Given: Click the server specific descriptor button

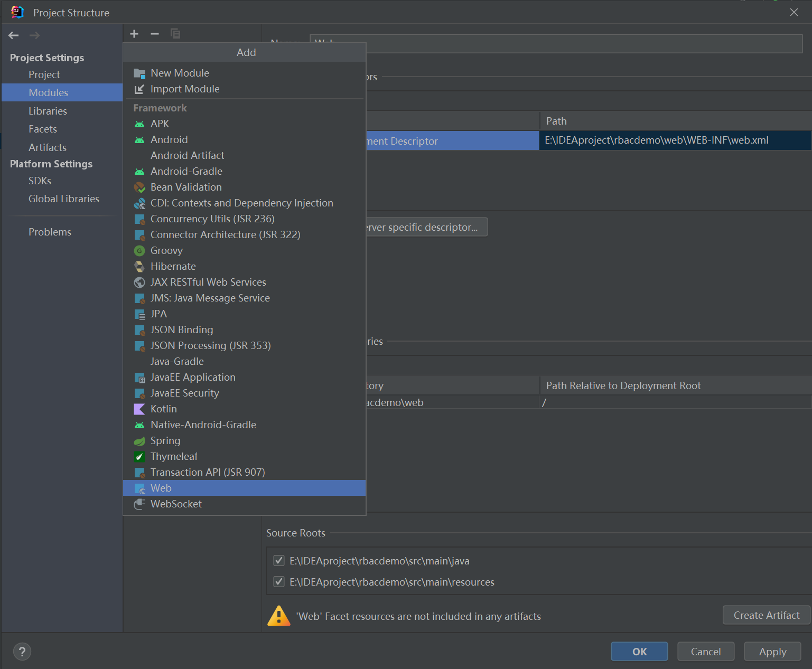Looking at the screenshot, I should 426,227.
